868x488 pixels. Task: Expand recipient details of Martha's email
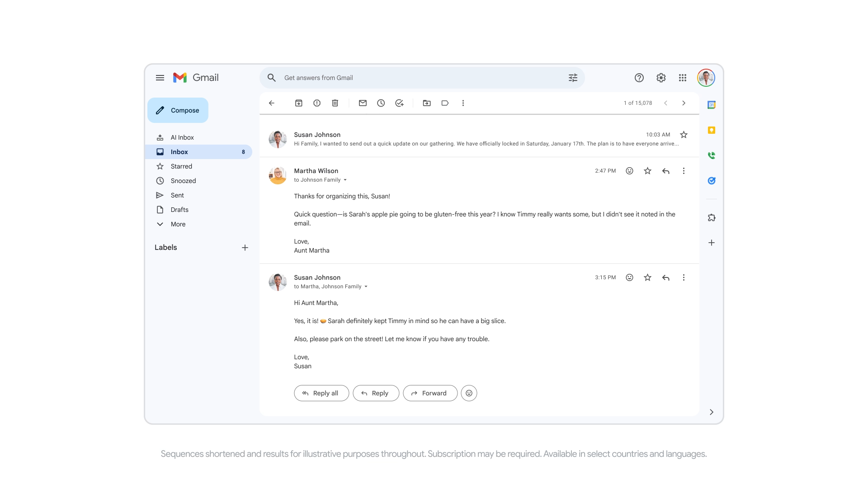coord(345,180)
